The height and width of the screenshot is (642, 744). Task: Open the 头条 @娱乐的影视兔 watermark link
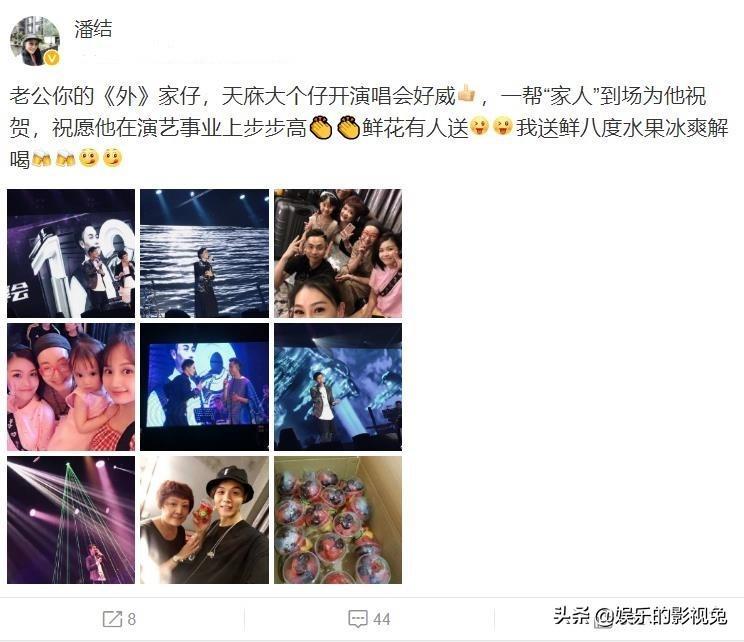click(x=641, y=616)
